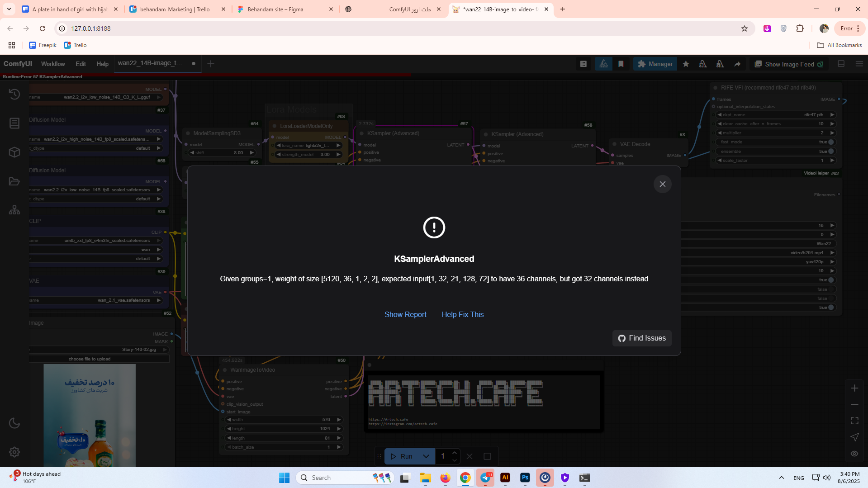Image resolution: width=868 pixels, height=488 pixels.
Task: Open the node library sidebar icon
Action: (x=14, y=123)
